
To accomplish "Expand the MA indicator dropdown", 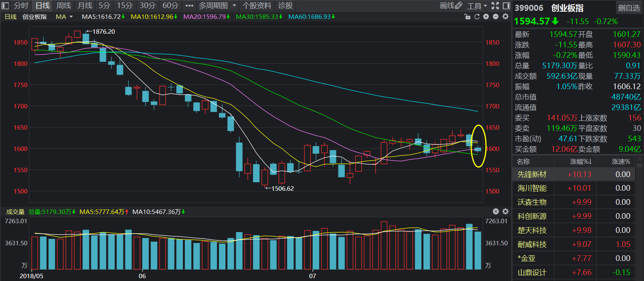I will (x=71, y=17).
